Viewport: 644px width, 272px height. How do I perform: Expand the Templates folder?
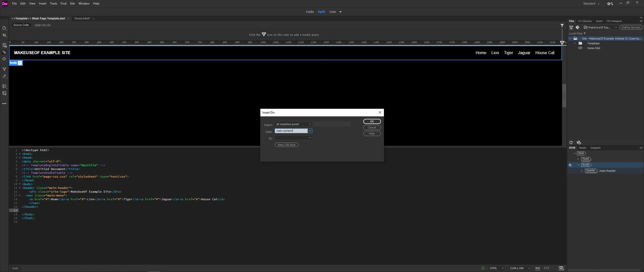click(x=574, y=43)
